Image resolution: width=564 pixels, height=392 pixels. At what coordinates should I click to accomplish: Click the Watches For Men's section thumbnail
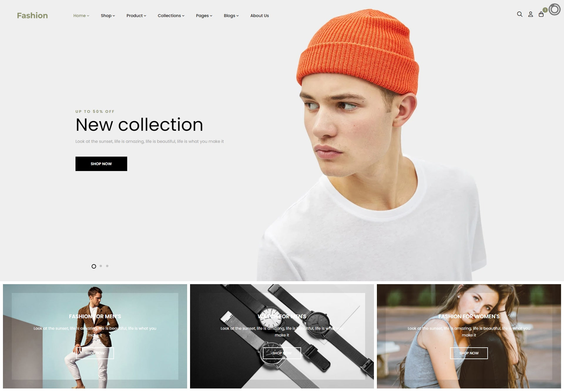click(282, 336)
